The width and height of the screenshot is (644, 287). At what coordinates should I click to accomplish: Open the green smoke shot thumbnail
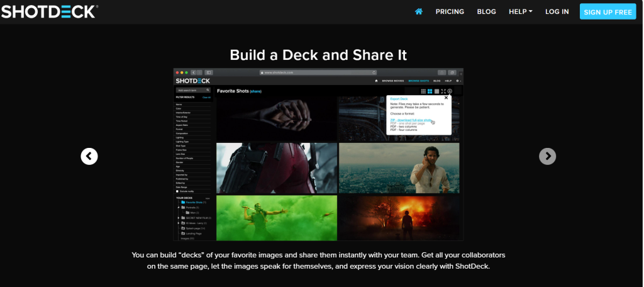coord(277,218)
